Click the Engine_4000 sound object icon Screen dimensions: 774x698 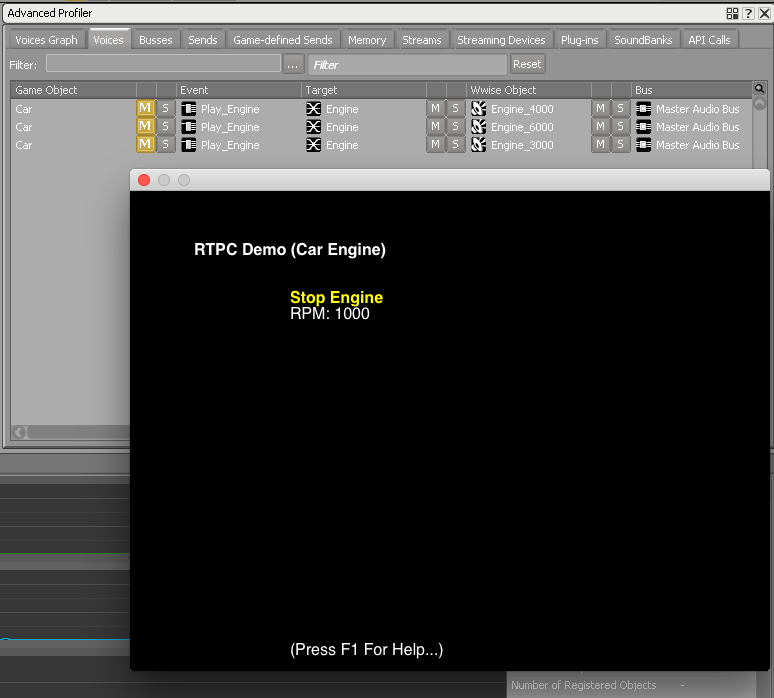pyautogui.click(x=478, y=109)
